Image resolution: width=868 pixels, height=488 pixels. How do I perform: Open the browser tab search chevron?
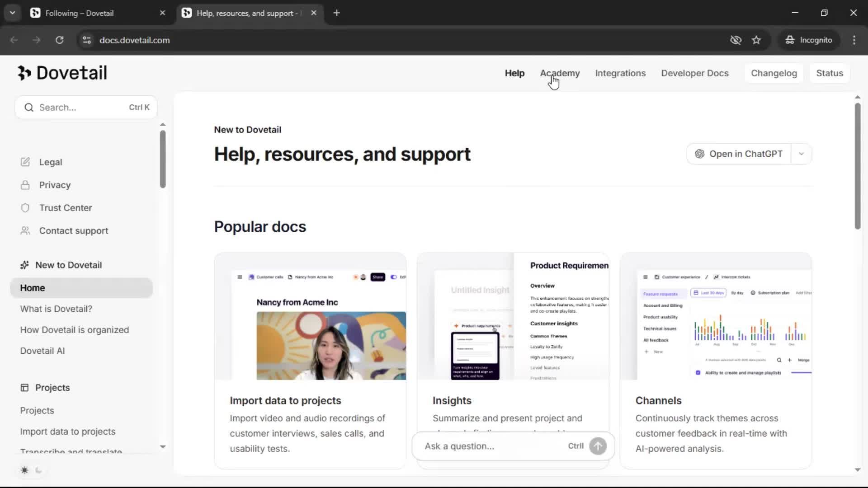coord(12,13)
